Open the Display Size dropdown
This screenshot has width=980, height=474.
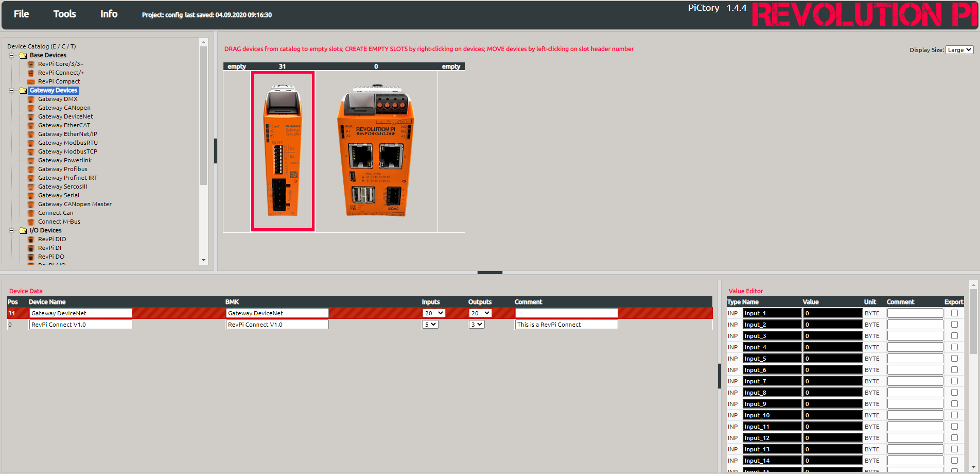click(x=959, y=50)
